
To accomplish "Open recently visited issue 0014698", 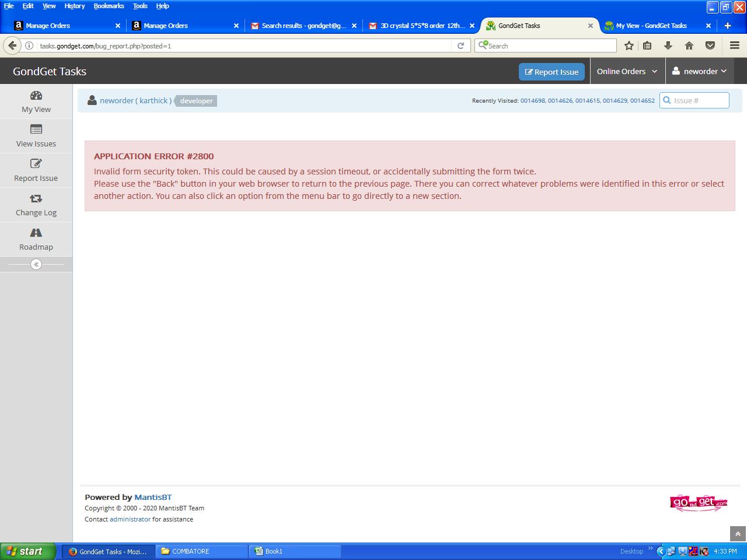I will pyautogui.click(x=532, y=101).
